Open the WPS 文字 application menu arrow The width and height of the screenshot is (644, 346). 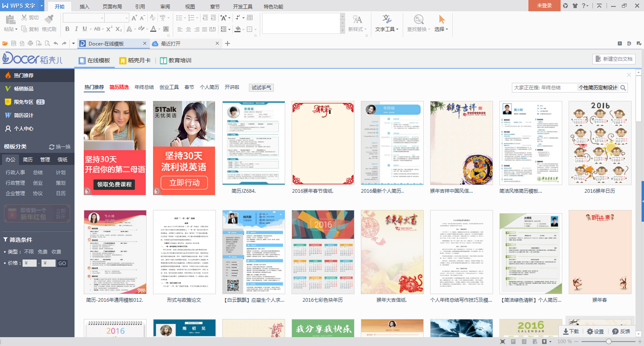point(41,6)
